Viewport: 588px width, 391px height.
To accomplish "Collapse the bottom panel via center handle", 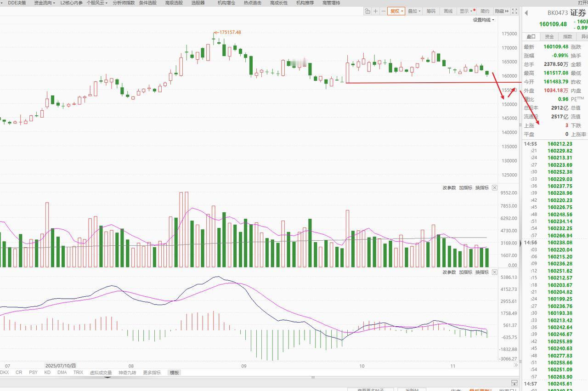I will point(313,378).
